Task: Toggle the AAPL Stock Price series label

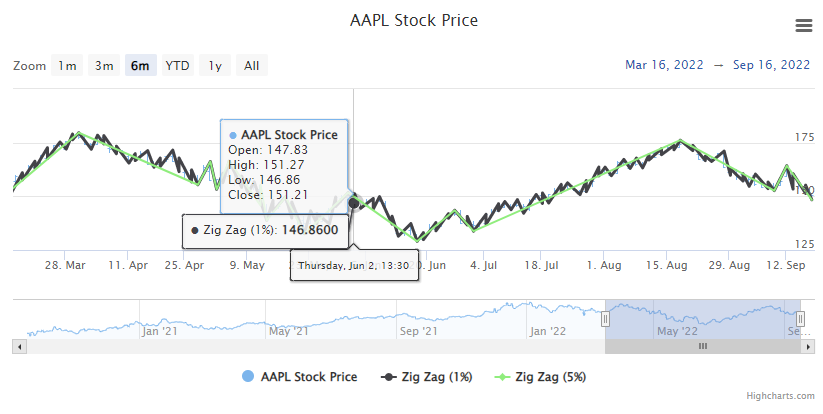Action: pyautogui.click(x=309, y=377)
